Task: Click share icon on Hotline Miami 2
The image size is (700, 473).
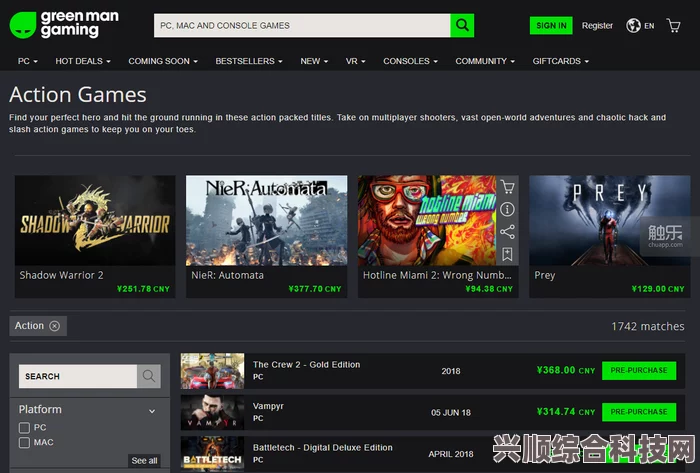Action: [x=507, y=232]
